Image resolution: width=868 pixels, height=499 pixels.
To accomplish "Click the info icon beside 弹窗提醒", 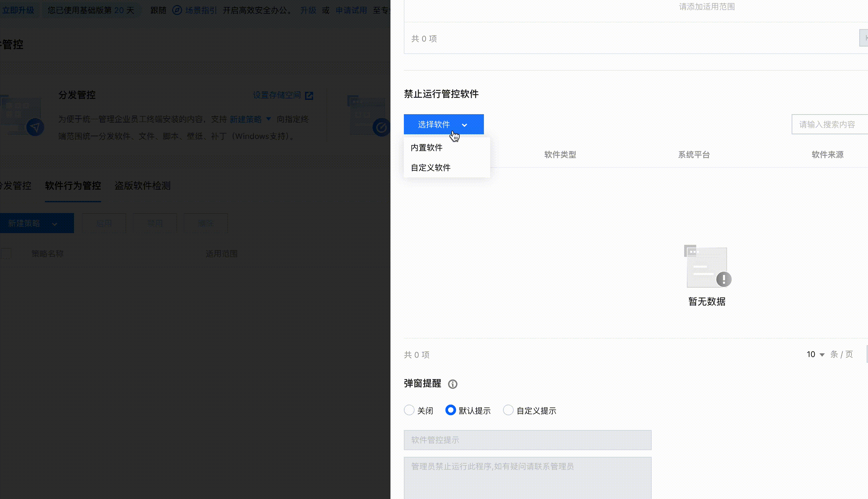I will pyautogui.click(x=452, y=384).
